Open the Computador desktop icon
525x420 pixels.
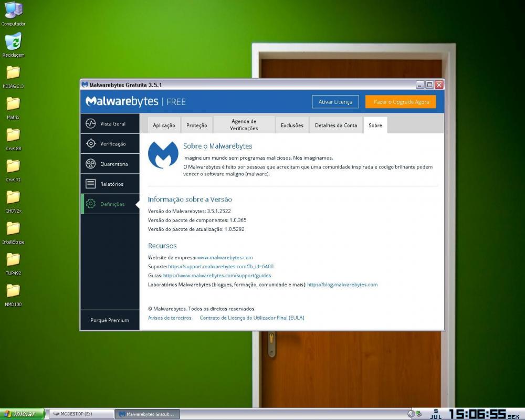click(13, 10)
